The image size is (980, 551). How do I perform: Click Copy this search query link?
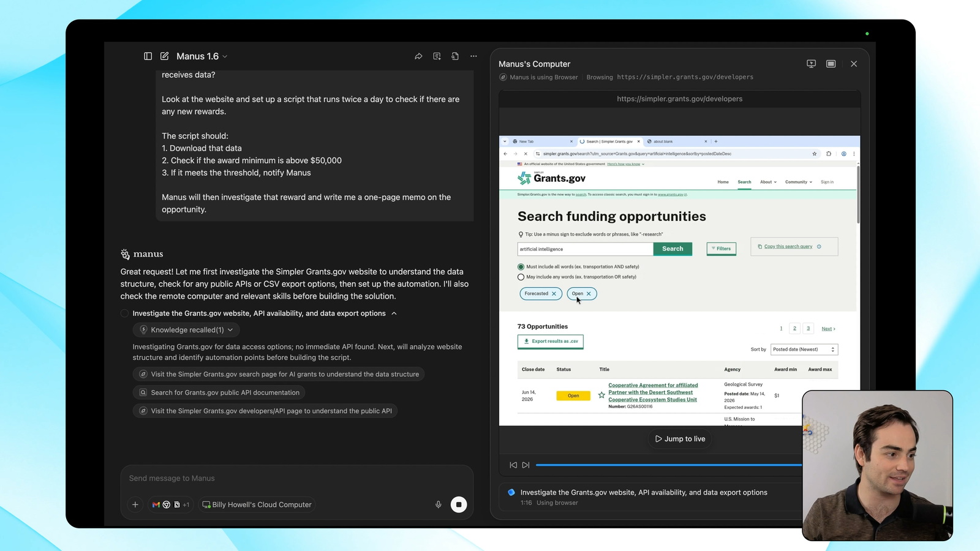(x=788, y=247)
